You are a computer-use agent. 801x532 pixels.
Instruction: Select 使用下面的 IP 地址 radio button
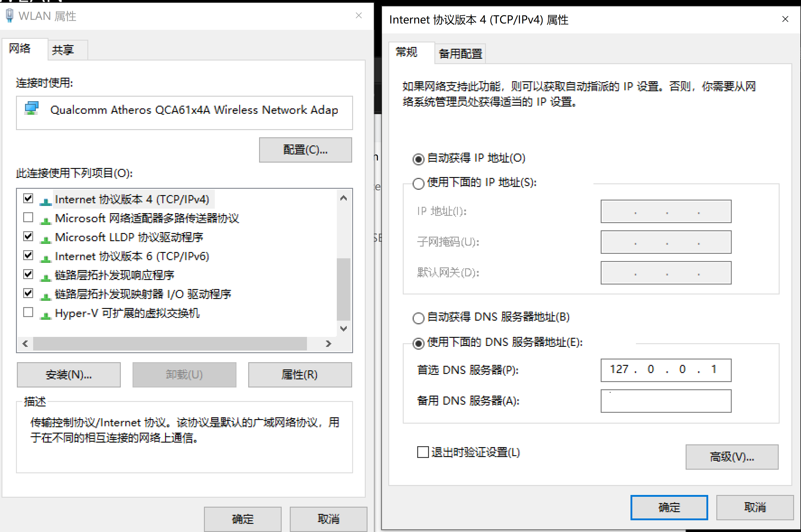pos(418,184)
